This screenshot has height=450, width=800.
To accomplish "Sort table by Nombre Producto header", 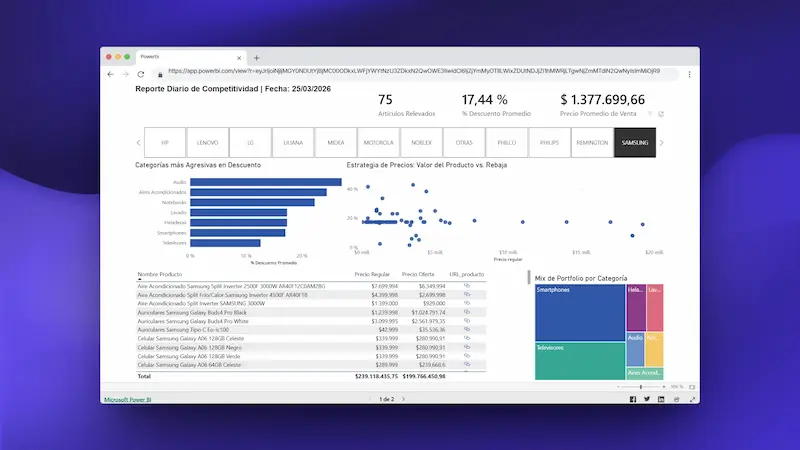I will point(162,273).
